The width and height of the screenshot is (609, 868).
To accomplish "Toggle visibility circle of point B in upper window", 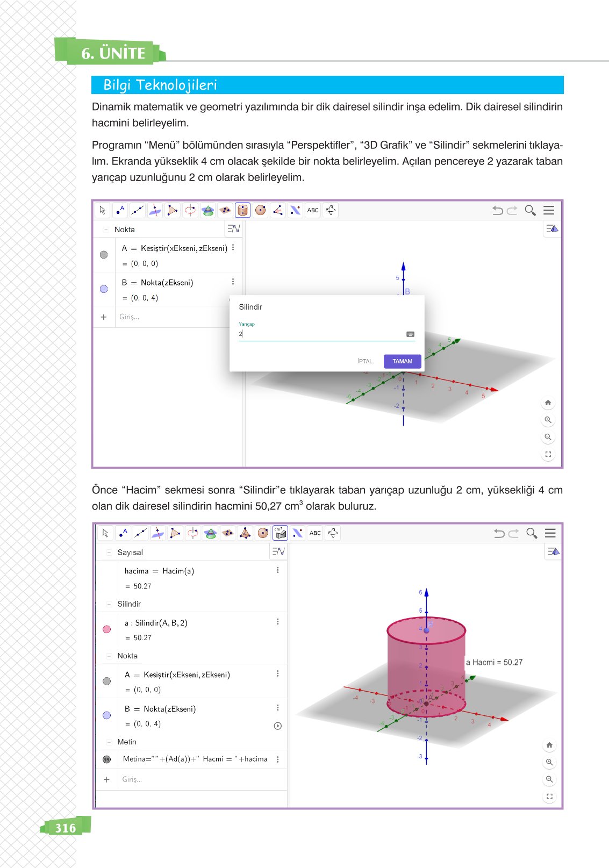I will point(104,289).
